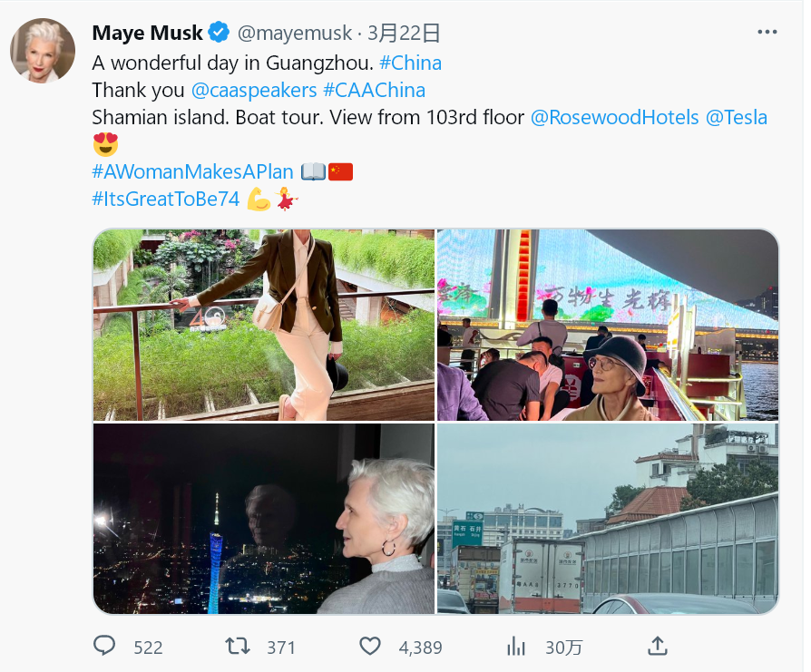Click the Maye Musk display name
811x672 pixels.
click(147, 33)
